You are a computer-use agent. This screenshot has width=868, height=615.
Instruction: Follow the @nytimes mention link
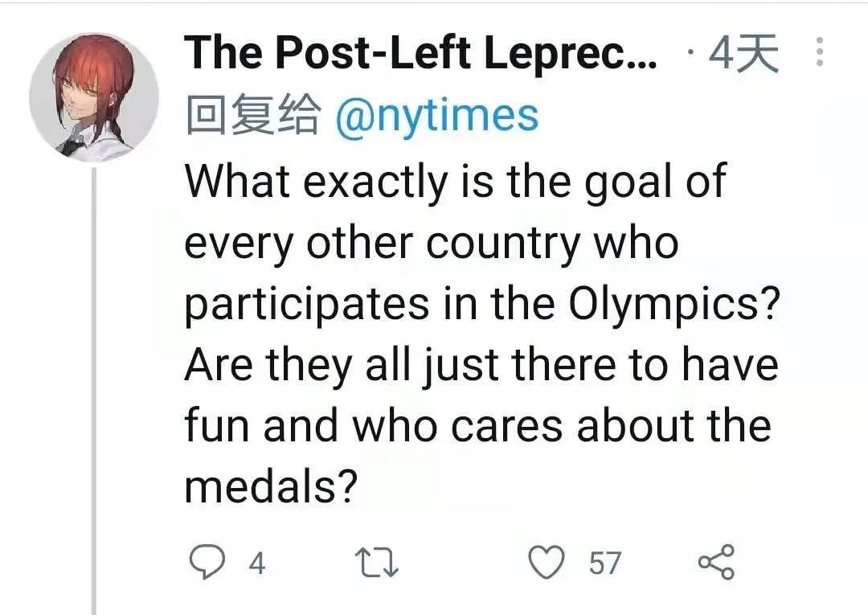tap(436, 116)
